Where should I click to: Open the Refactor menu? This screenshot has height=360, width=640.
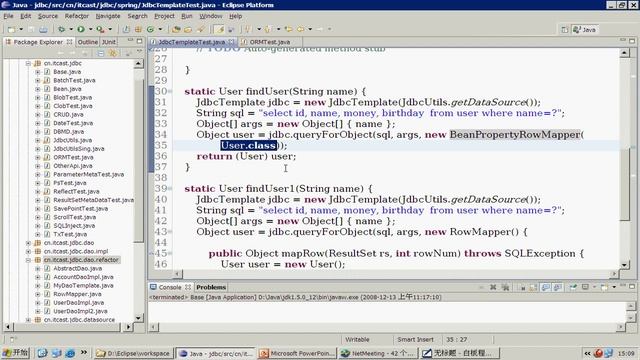pos(76,16)
